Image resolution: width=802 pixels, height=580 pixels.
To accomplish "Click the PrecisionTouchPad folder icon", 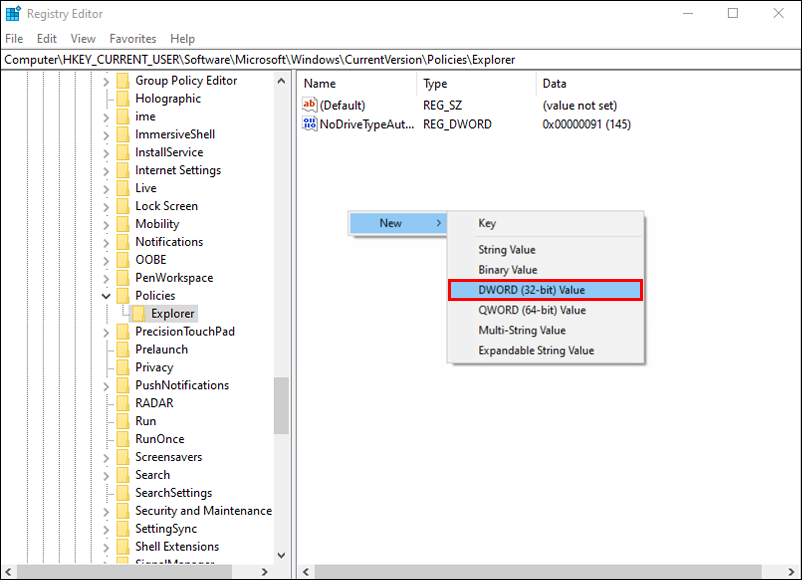I will click(123, 331).
